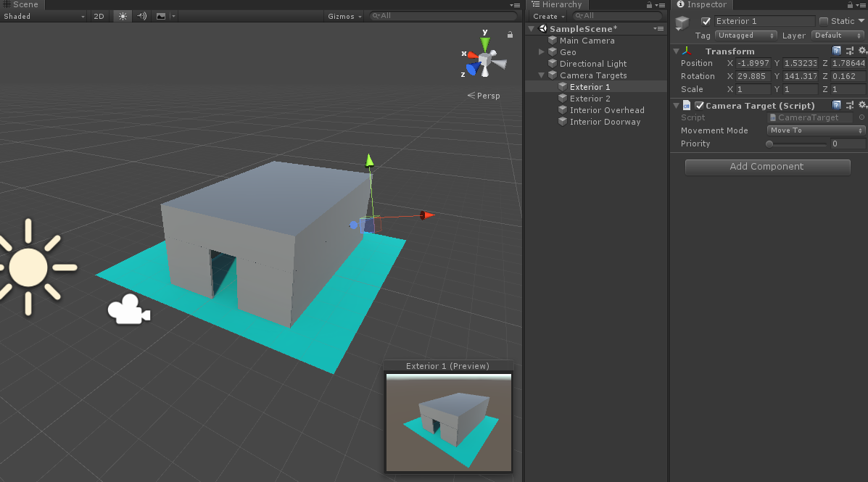Click the Camera Target preset icon

pyautogui.click(x=850, y=105)
